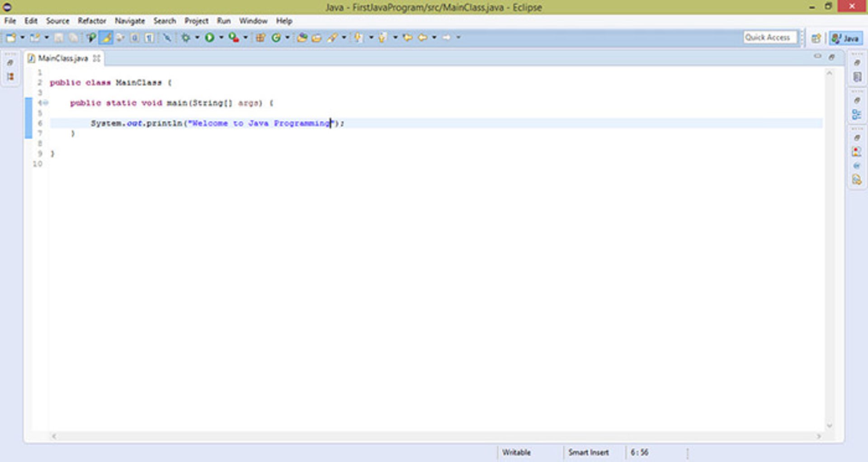Screen dimensions: 868x462
Task: Click the New Java Class green C icon
Action: coord(276,37)
